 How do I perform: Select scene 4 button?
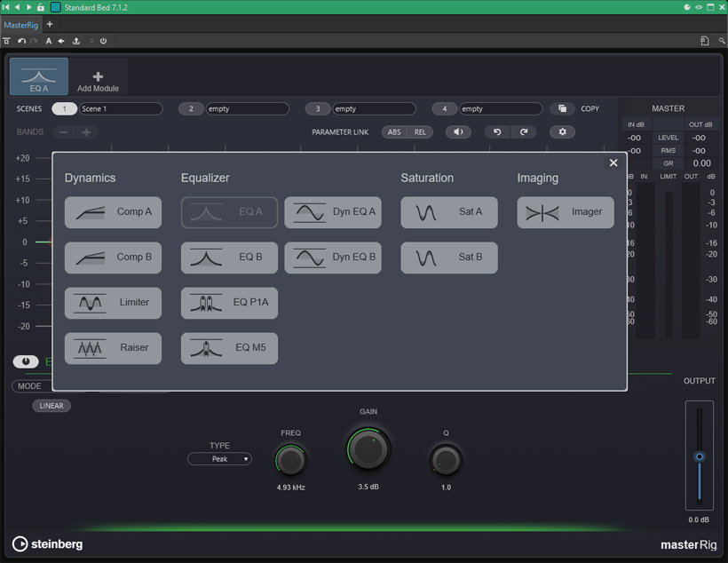click(x=444, y=108)
